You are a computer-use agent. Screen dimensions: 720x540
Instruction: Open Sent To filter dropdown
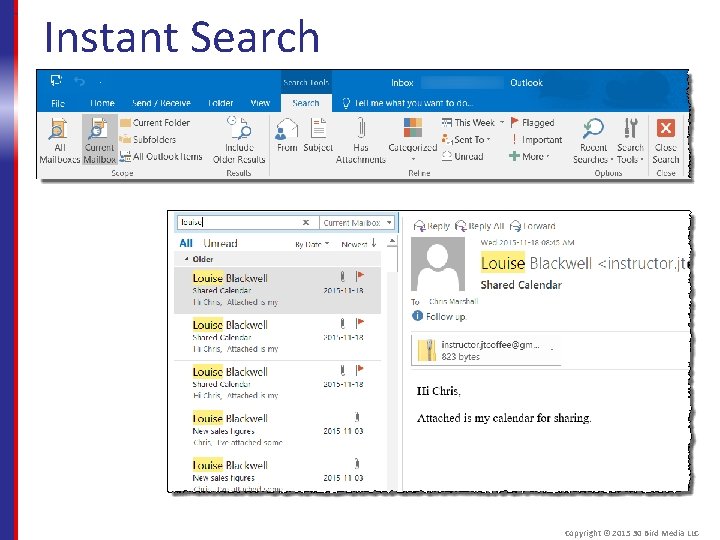[467, 139]
